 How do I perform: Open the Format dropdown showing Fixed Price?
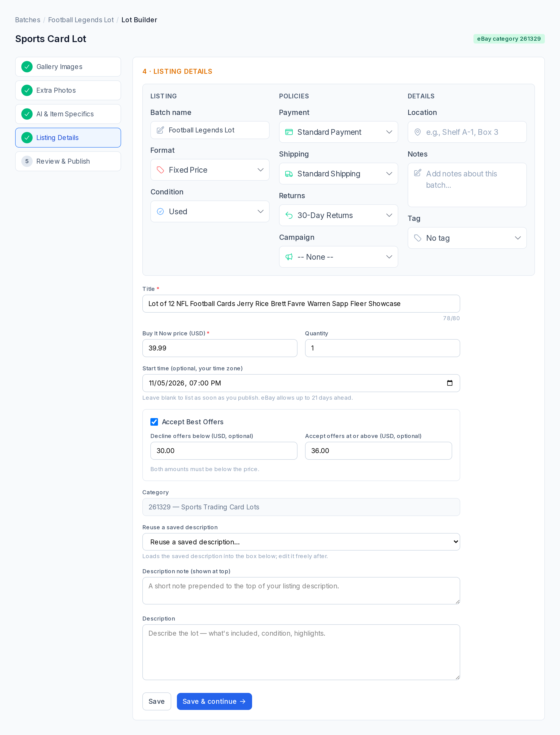210,170
